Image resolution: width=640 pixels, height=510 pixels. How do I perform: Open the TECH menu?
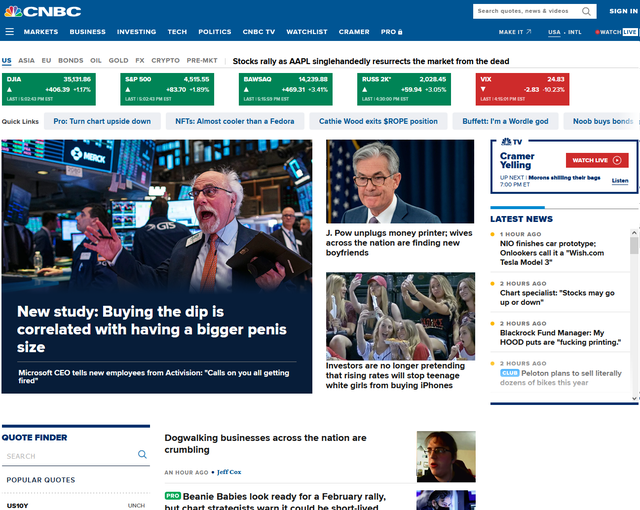pyautogui.click(x=177, y=32)
